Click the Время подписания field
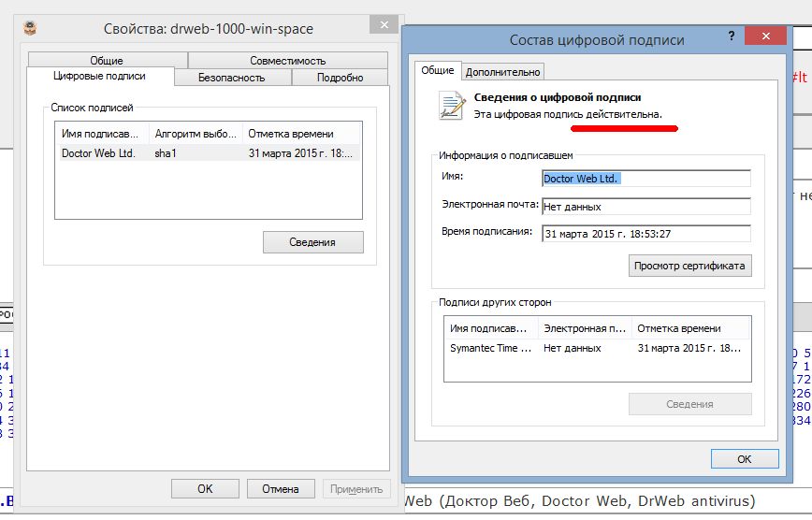 pyautogui.click(x=645, y=234)
